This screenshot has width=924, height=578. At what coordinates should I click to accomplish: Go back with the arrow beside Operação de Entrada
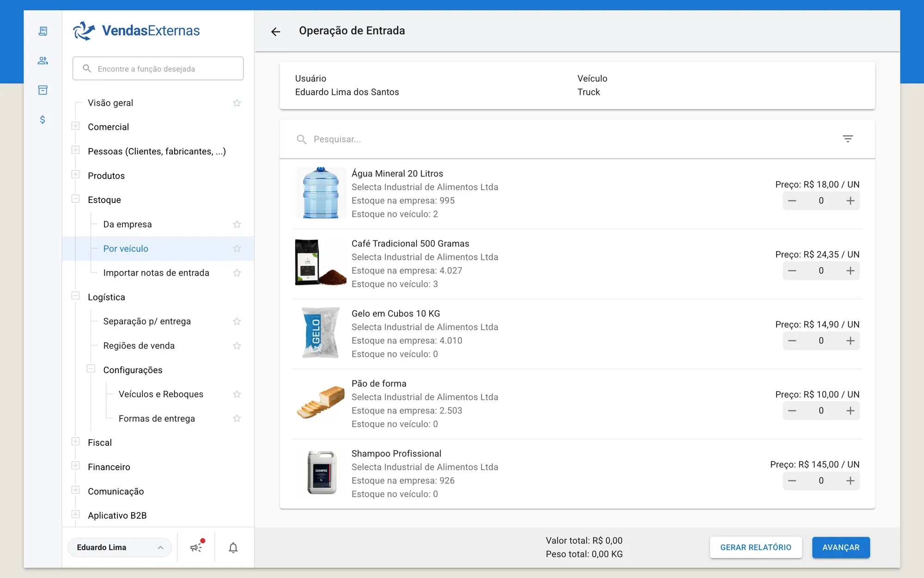(276, 31)
